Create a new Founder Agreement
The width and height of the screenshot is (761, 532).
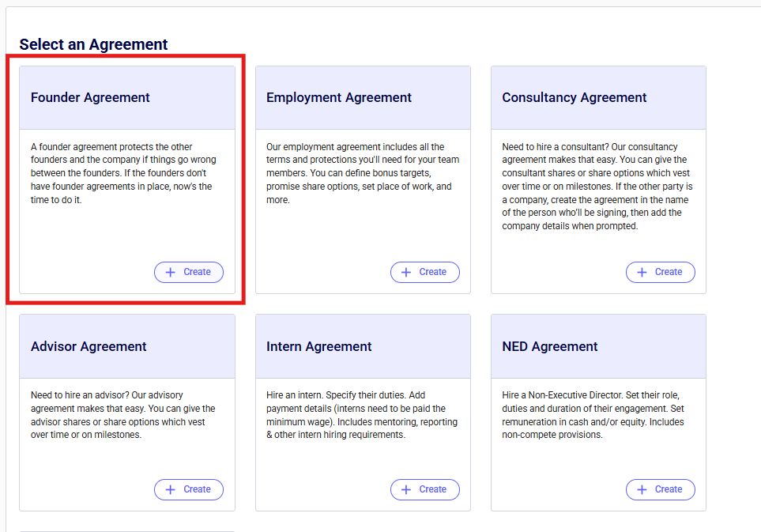coord(189,272)
